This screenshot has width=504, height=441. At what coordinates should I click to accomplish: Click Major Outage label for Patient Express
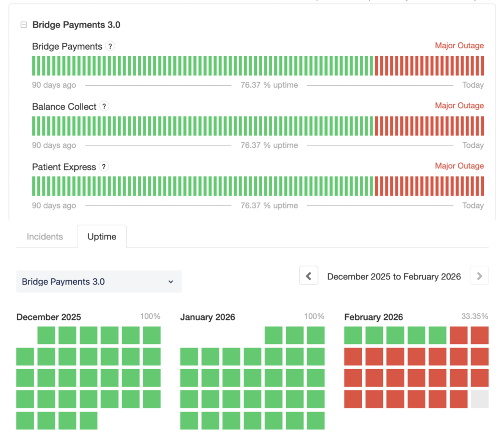point(459,166)
